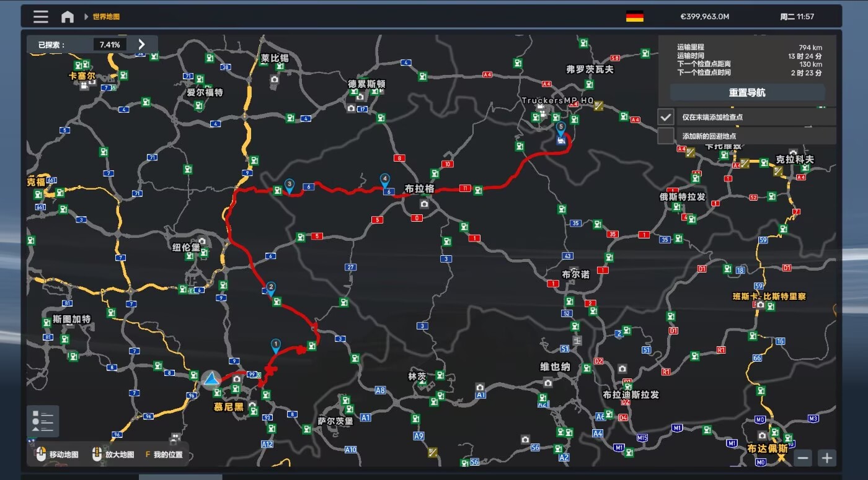
Task: Click the 布达佩斯 city label
Action: pyautogui.click(x=768, y=448)
